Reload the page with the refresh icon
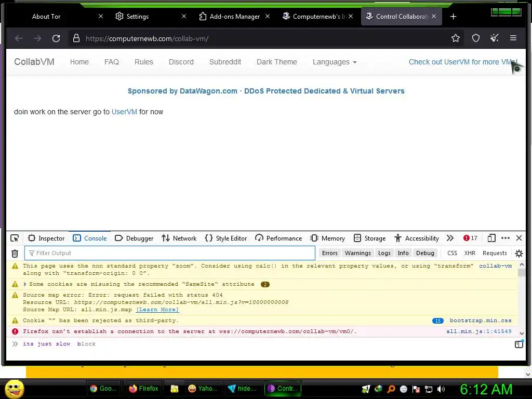The image size is (532, 399). 56,38
